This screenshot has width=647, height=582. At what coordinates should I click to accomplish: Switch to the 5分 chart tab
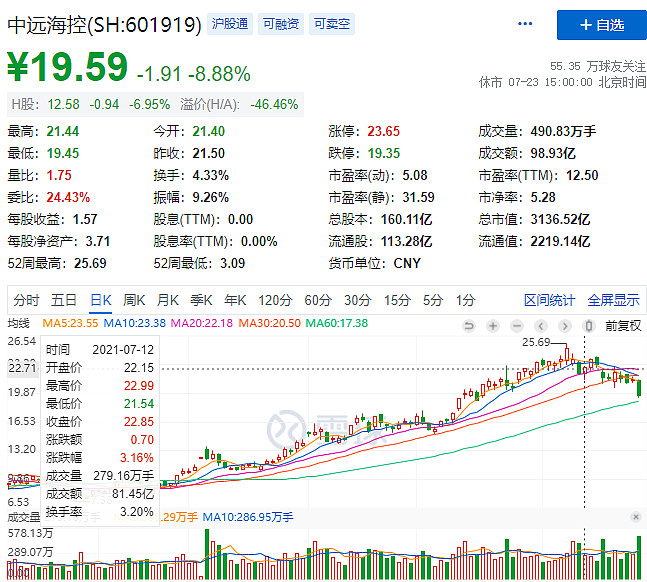pos(433,300)
